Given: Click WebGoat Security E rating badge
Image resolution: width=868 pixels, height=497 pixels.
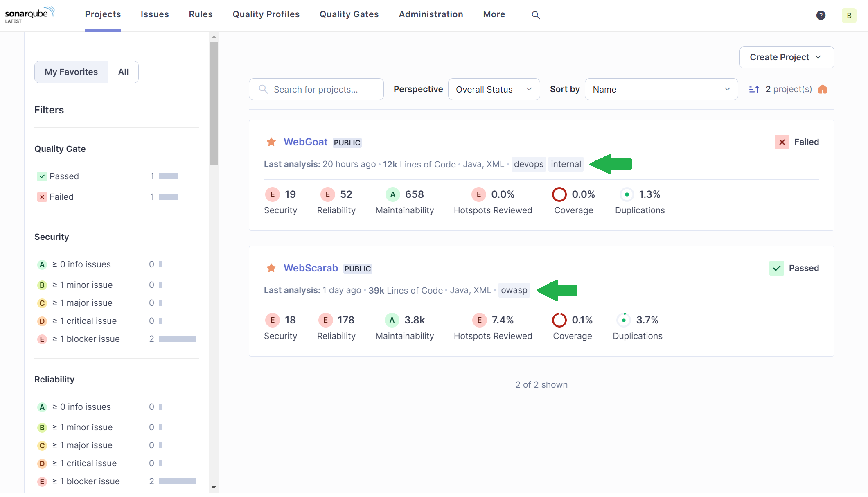Looking at the screenshot, I should click(x=273, y=194).
